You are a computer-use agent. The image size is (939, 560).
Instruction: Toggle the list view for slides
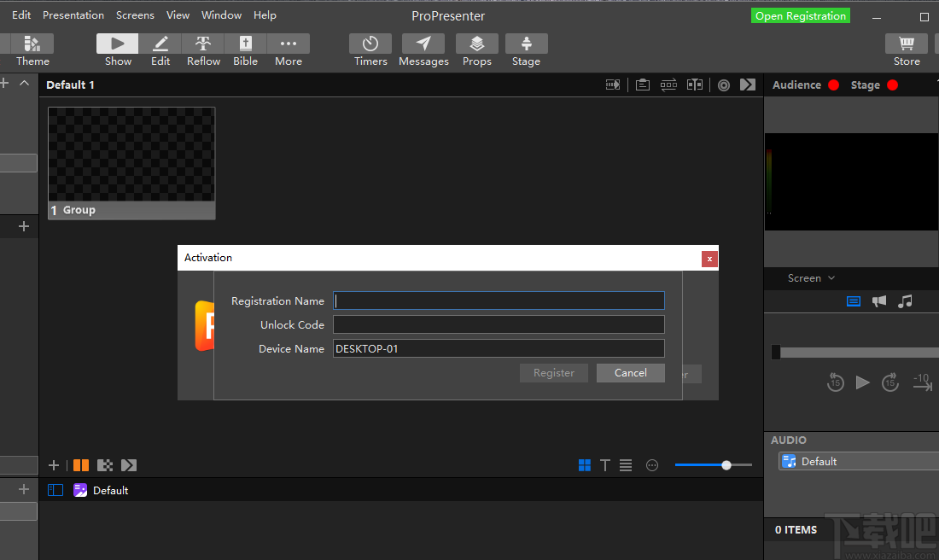[x=626, y=464]
